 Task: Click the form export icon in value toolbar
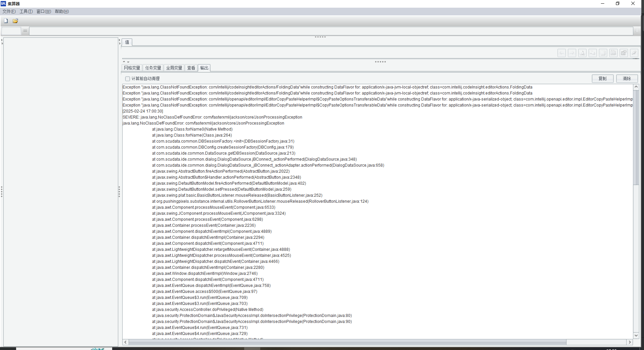tap(624, 53)
